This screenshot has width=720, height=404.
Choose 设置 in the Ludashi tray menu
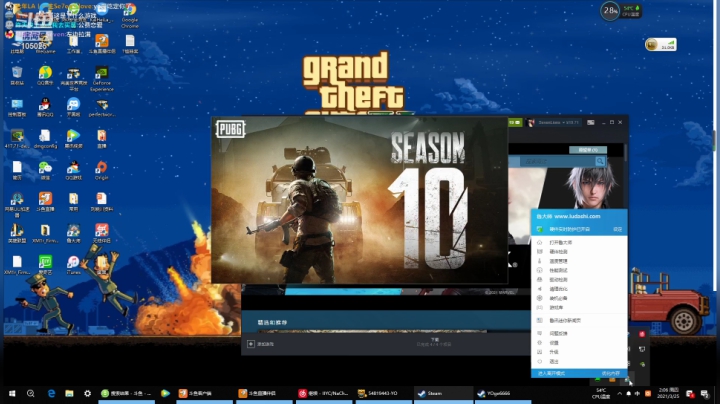[579, 342]
